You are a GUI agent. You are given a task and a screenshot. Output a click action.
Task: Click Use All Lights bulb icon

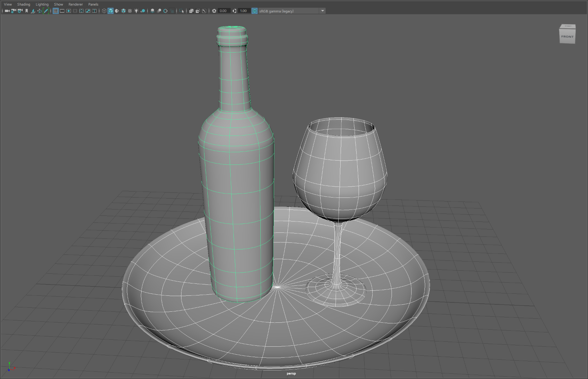point(137,11)
